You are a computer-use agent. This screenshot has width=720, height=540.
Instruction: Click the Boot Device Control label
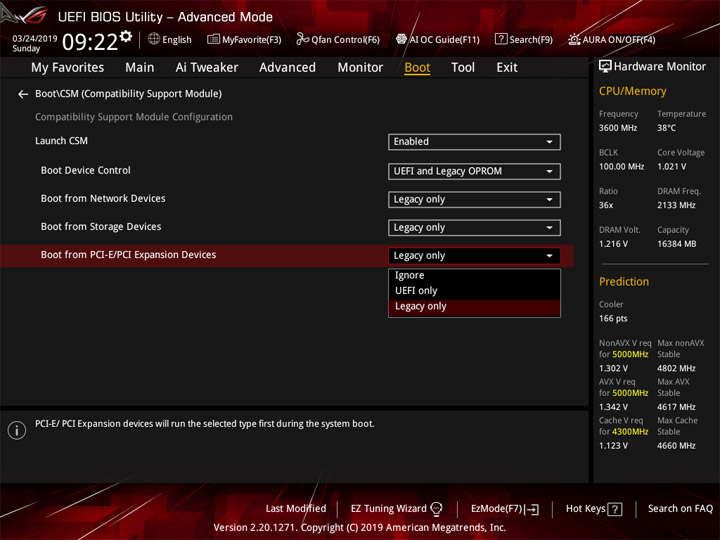click(x=85, y=170)
